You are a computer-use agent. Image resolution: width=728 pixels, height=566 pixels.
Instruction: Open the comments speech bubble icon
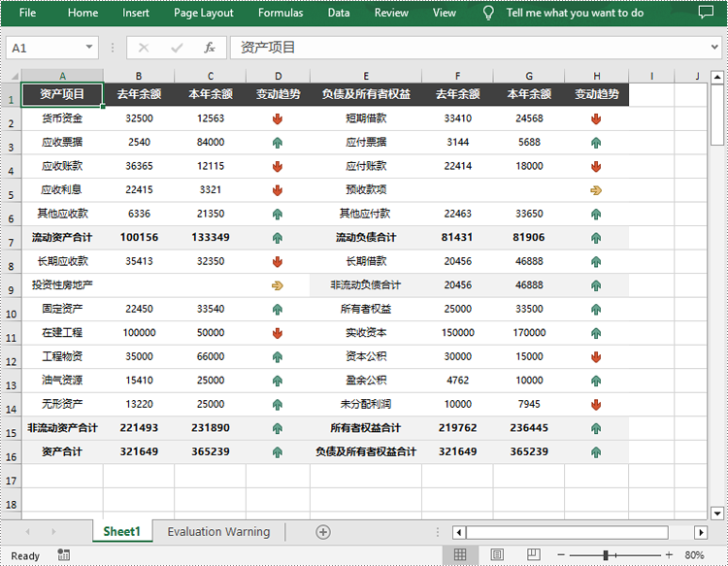pos(706,12)
